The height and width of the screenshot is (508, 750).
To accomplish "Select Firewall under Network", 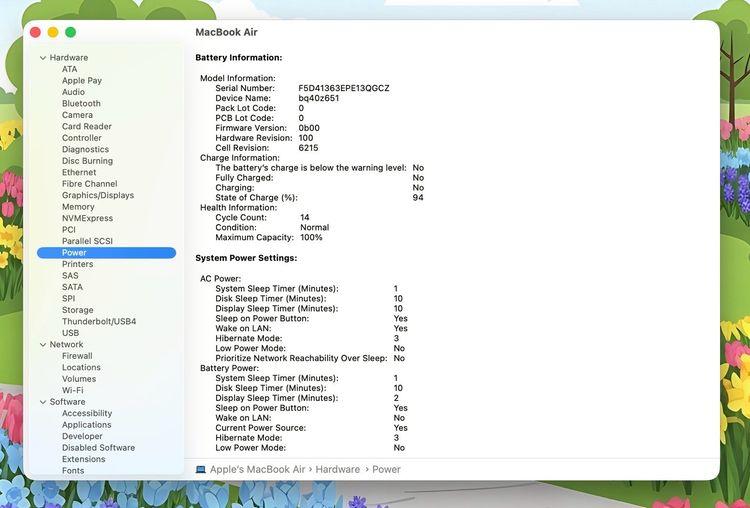I will coord(77,356).
